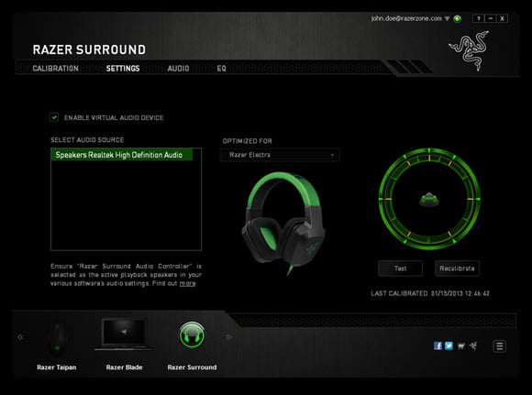Expand the john.doe@razerzone.com account dropdown

coord(448,18)
